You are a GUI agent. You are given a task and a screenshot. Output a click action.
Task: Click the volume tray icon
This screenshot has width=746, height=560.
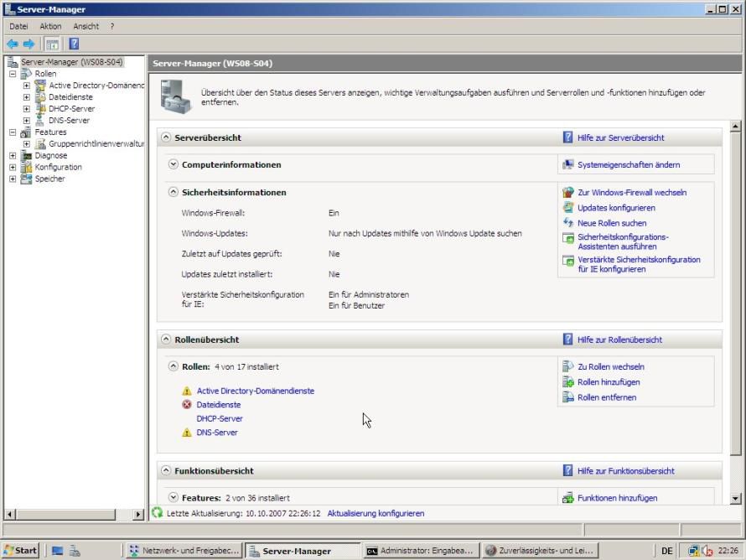(707, 551)
